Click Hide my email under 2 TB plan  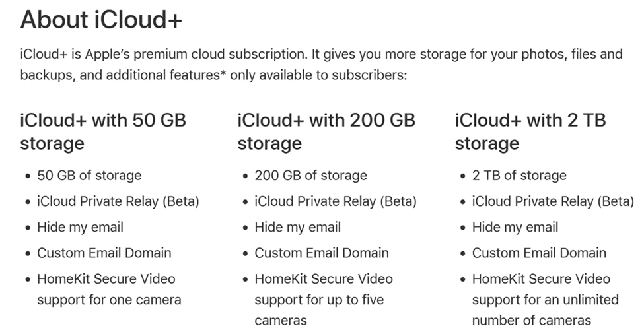coord(515,228)
